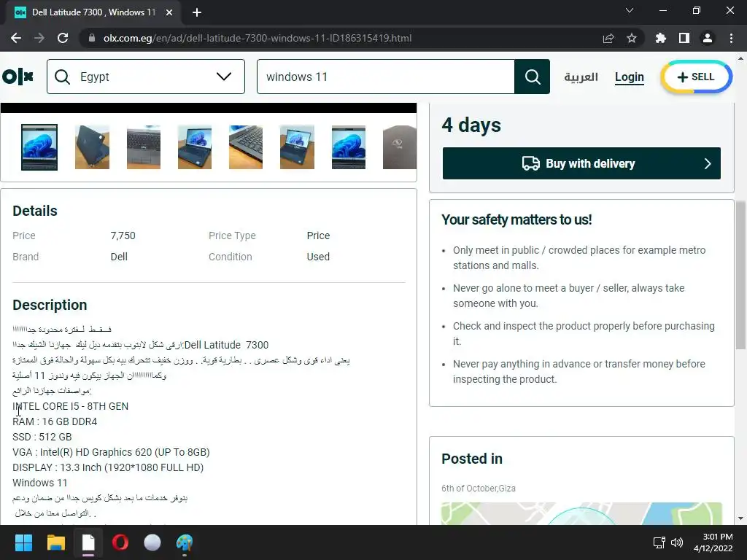Select the fourth laptop thumbnail
Viewport: 747px width, 560px height.
[x=194, y=147]
